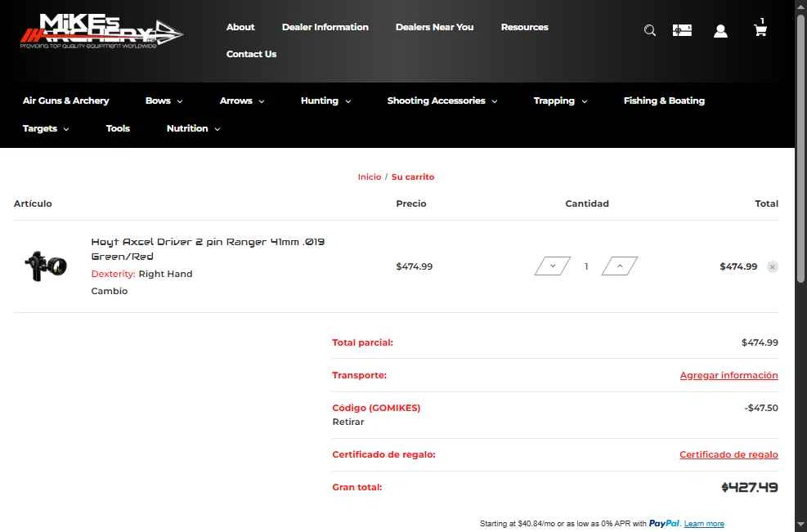The height and width of the screenshot is (532, 807).
Task: Go to Fishing & Boating category
Action: click(x=664, y=101)
